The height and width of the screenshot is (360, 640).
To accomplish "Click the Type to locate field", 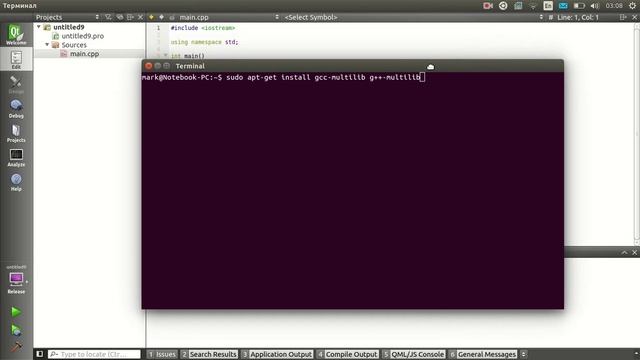I will pos(94,354).
